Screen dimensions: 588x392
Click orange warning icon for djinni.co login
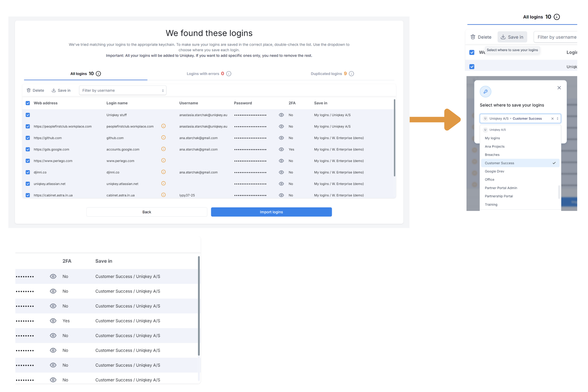[x=163, y=172]
